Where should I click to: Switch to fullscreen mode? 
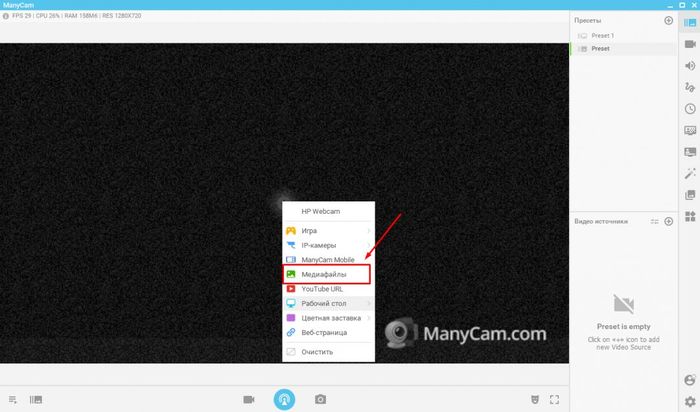click(554, 400)
